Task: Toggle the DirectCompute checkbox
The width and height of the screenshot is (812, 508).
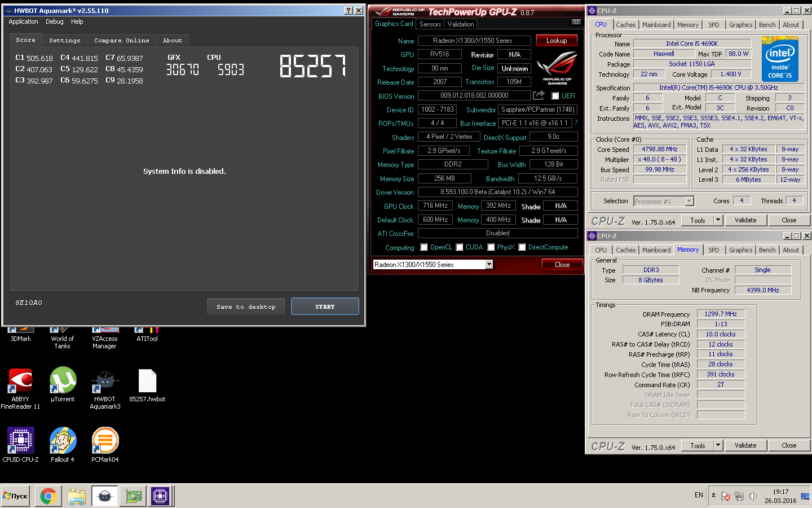Action: click(522, 247)
